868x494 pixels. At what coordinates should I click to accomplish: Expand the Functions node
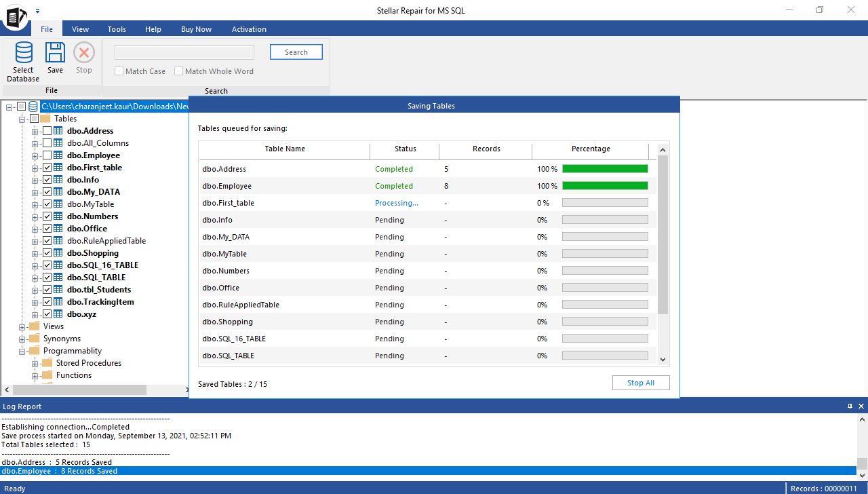pos(35,375)
